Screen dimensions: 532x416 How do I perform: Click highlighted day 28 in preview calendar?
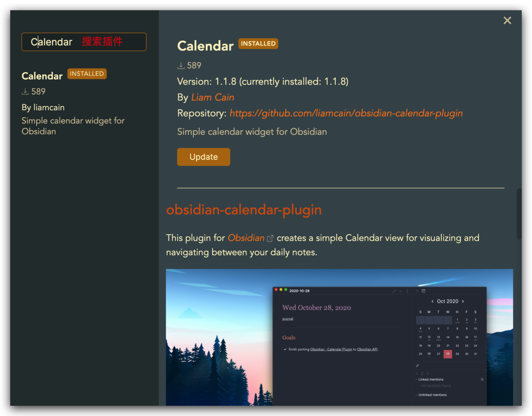[x=448, y=354]
